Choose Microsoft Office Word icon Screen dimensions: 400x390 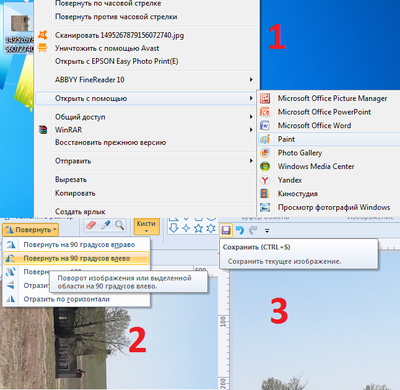tap(265, 126)
